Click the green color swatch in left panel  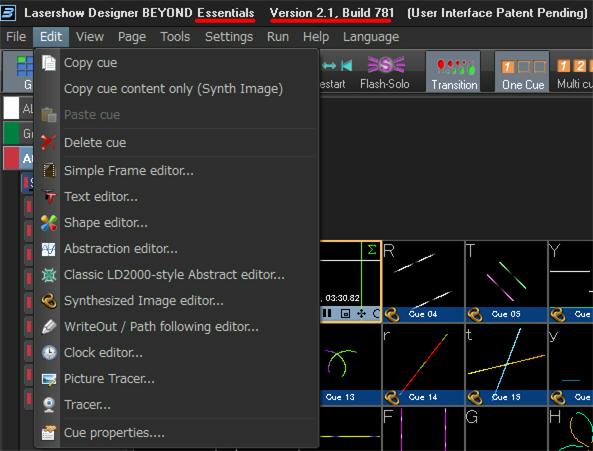point(11,133)
